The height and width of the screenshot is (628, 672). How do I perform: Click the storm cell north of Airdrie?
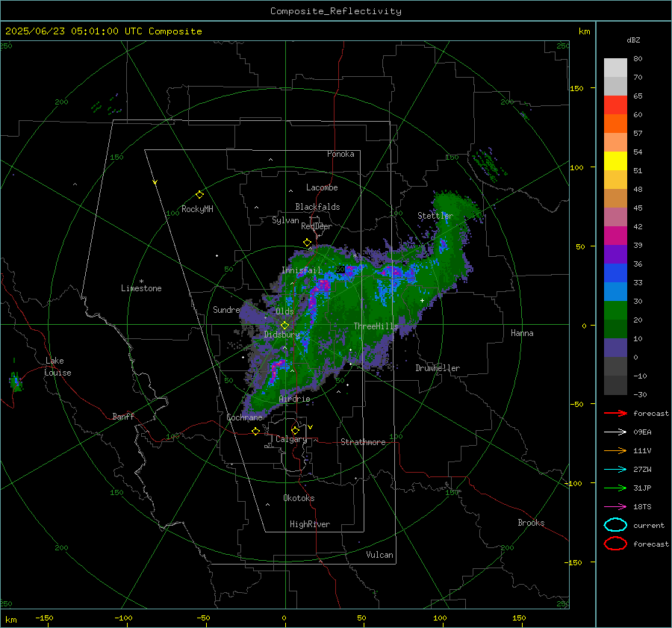(276, 370)
